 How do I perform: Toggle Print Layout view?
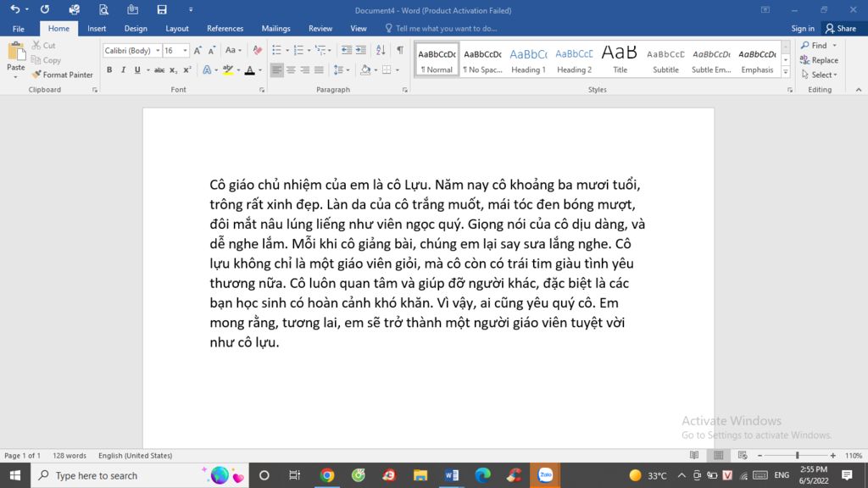719,455
